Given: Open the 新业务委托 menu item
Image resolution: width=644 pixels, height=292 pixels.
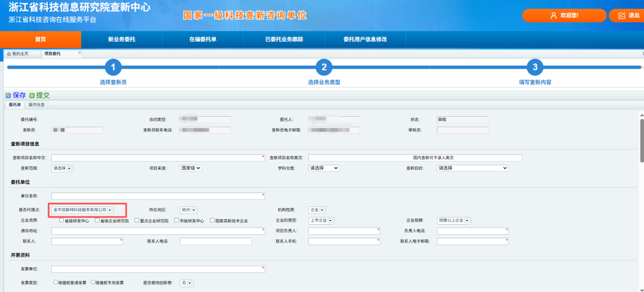Looking at the screenshot, I should [122, 39].
